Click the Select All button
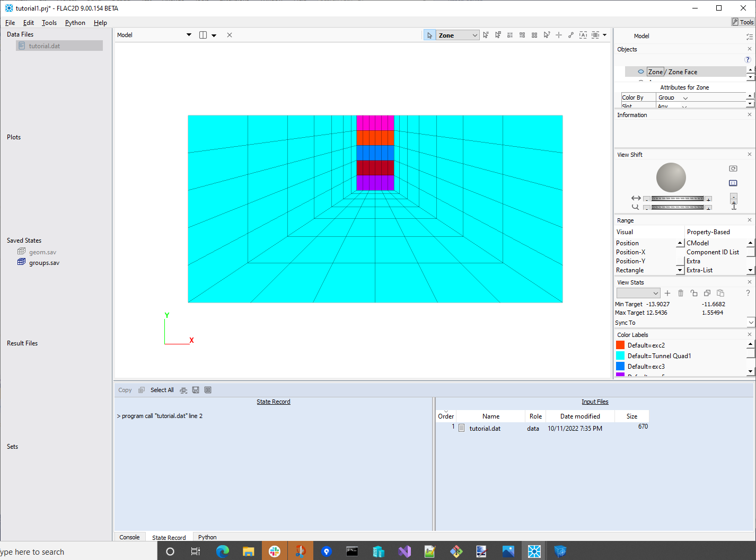Screen dimensions: 756x560 coord(162,390)
